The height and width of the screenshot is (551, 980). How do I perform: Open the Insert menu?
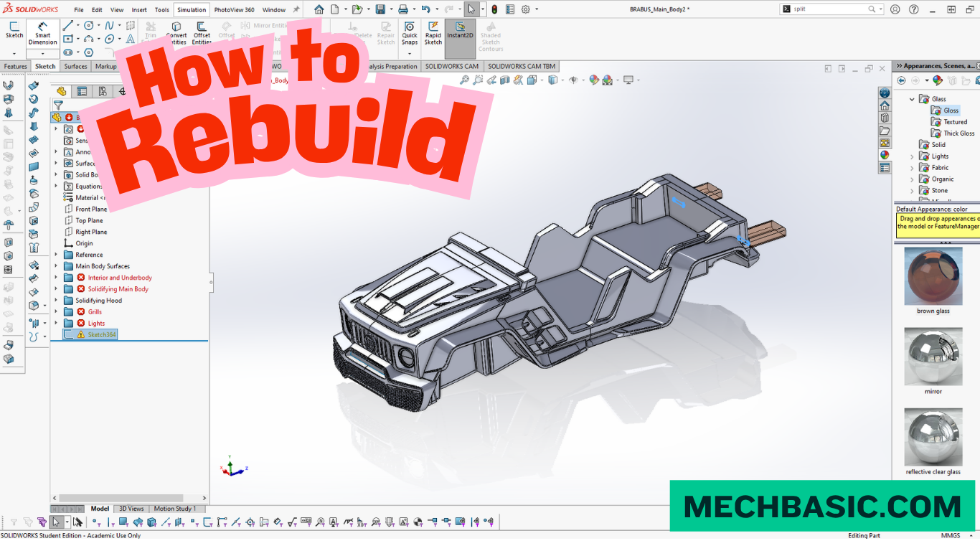tap(139, 10)
